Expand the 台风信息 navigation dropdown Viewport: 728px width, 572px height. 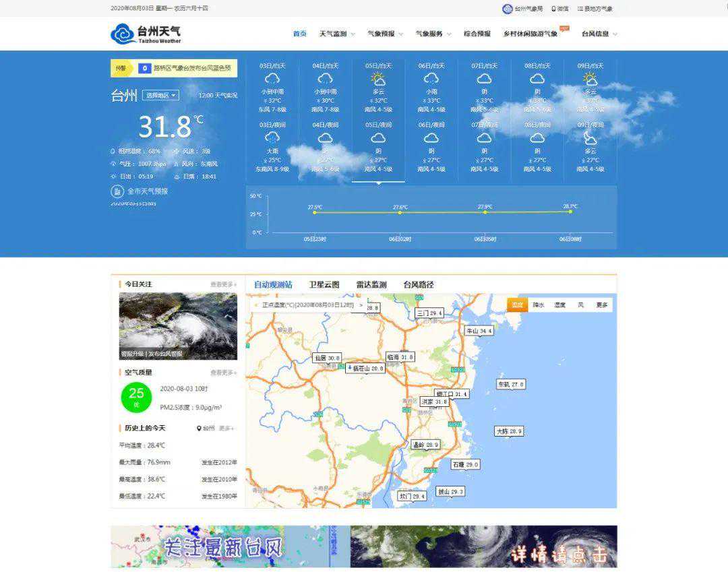point(599,34)
